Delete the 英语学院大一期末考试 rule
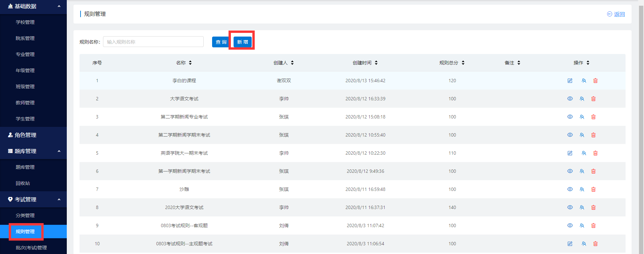Image resolution: width=644 pixels, height=254 pixels. [x=595, y=153]
